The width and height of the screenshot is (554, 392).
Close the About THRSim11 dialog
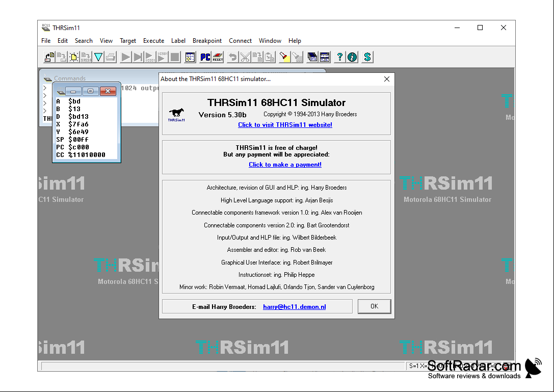click(x=387, y=79)
